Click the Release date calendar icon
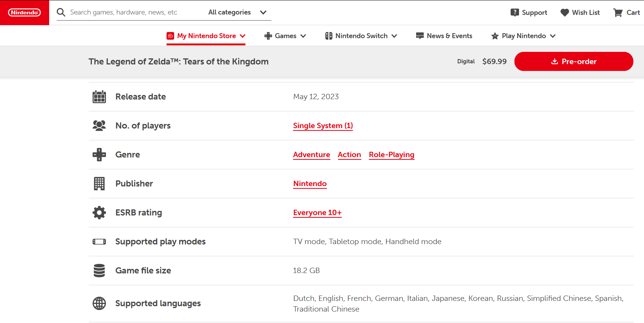 [x=99, y=97]
